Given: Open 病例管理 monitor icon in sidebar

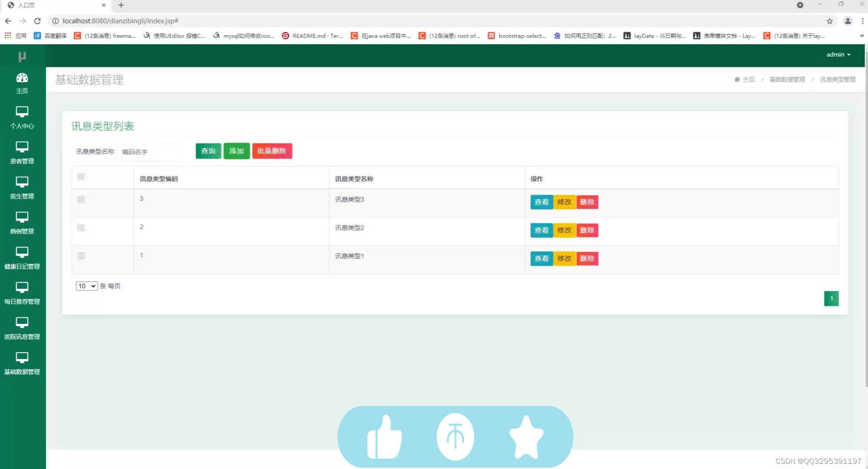Looking at the screenshot, I should point(22,217).
